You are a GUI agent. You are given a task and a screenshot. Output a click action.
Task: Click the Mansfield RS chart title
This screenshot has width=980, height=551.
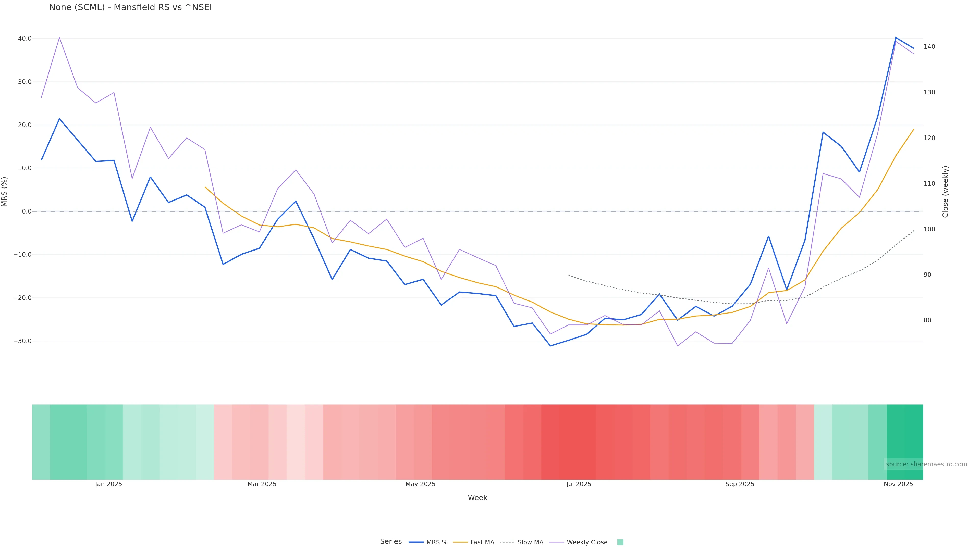coord(130,7)
